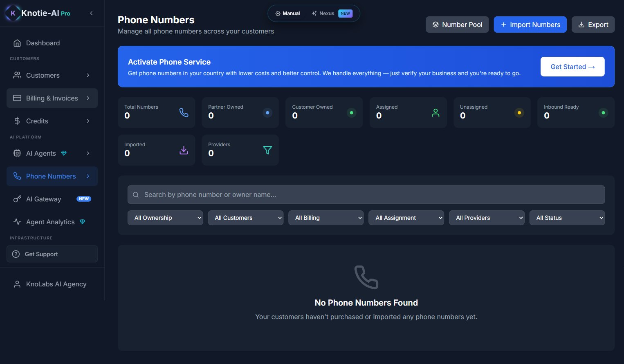Open the All Status dropdown
Viewport: 624px width, 364px height.
(x=567, y=218)
